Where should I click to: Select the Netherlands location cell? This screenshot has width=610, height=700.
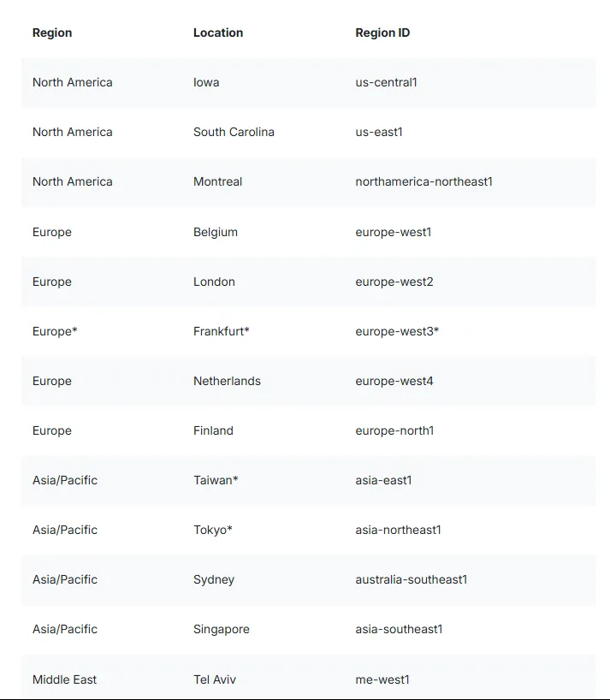(227, 381)
